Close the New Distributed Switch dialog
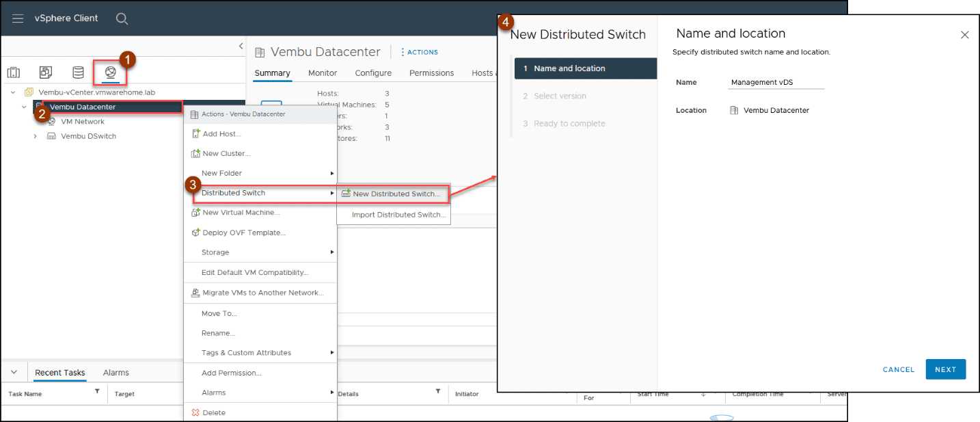 (x=964, y=35)
